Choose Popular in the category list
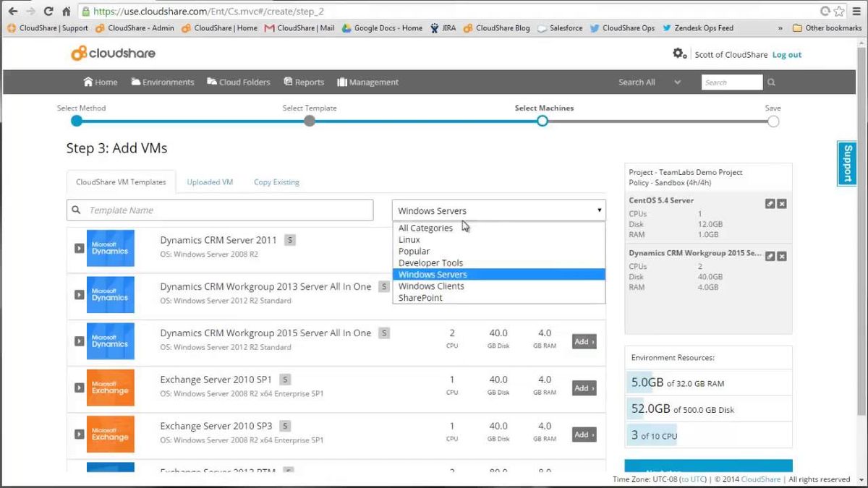 pyautogui.click(x=499, y=251)
